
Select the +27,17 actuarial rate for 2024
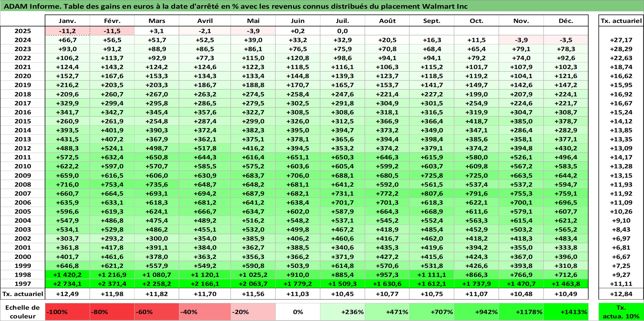(621, 40)
